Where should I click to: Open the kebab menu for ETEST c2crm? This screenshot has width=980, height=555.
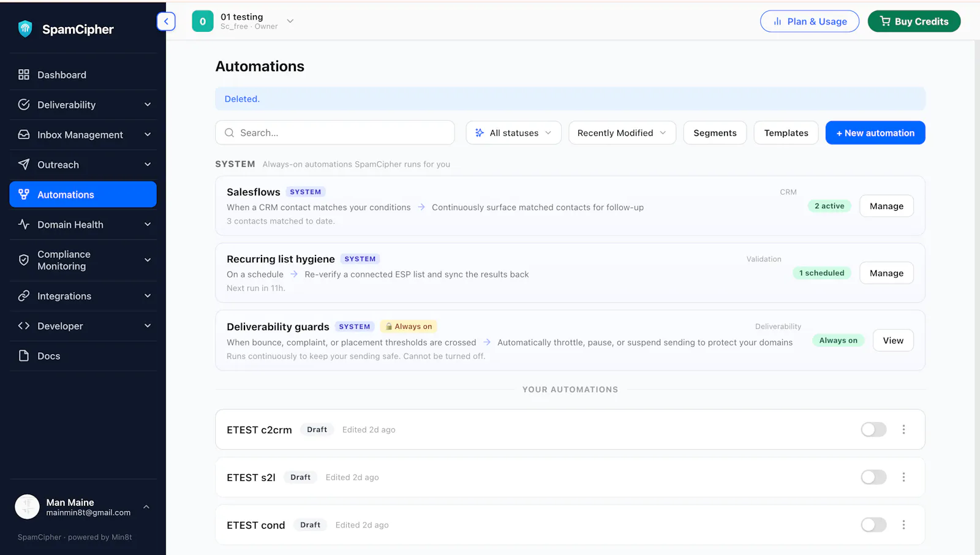(x=903, y=429)
